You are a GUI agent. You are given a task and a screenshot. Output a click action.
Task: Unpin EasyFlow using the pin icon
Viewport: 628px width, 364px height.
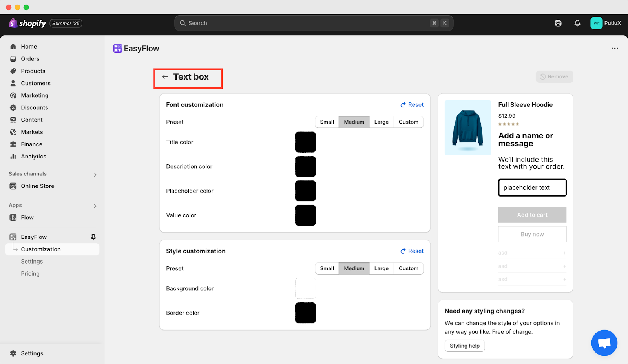coord(93,237)
